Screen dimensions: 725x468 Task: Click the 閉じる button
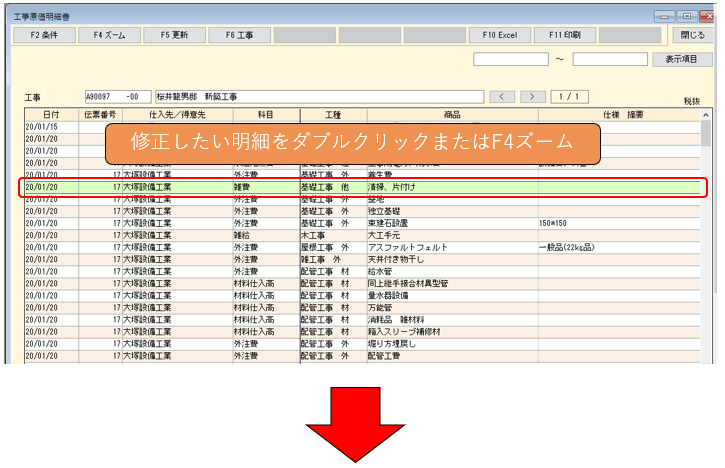coord(693,35)
